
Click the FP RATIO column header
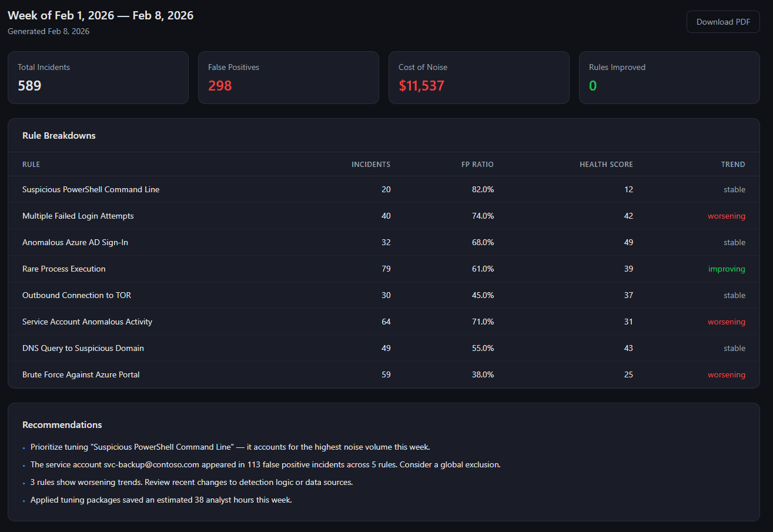click(477, 165)
